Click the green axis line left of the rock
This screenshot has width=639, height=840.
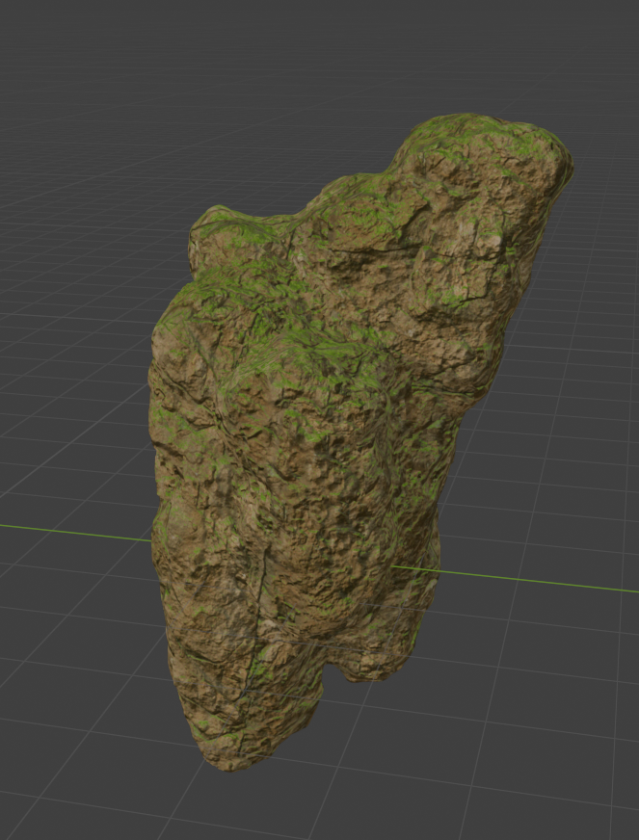(x=77, y=532)
